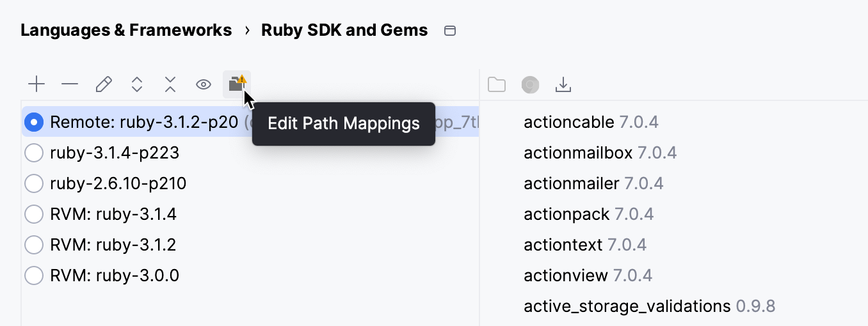Toggle the eye visibility icon
Viewport: 868px width, 326px height.
pos(204,84)
